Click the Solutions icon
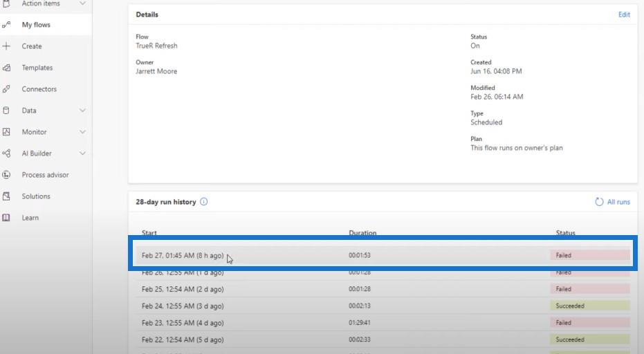 [x=6, y=196]
